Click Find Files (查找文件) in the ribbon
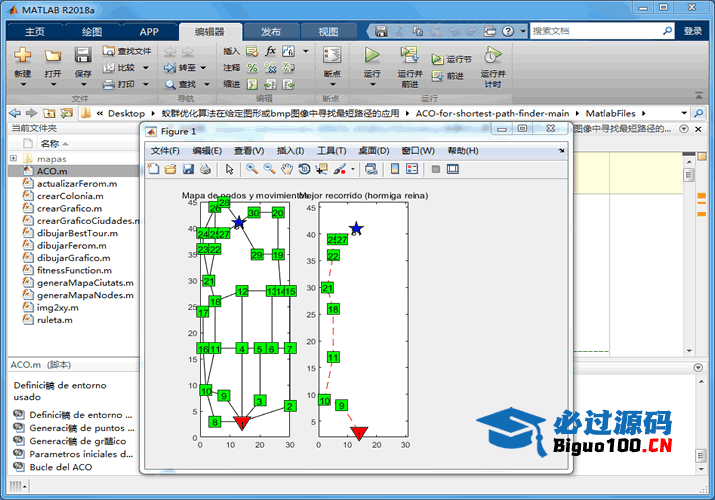The height and width of the screenshot is (500, 715). (x=127, y=51)
